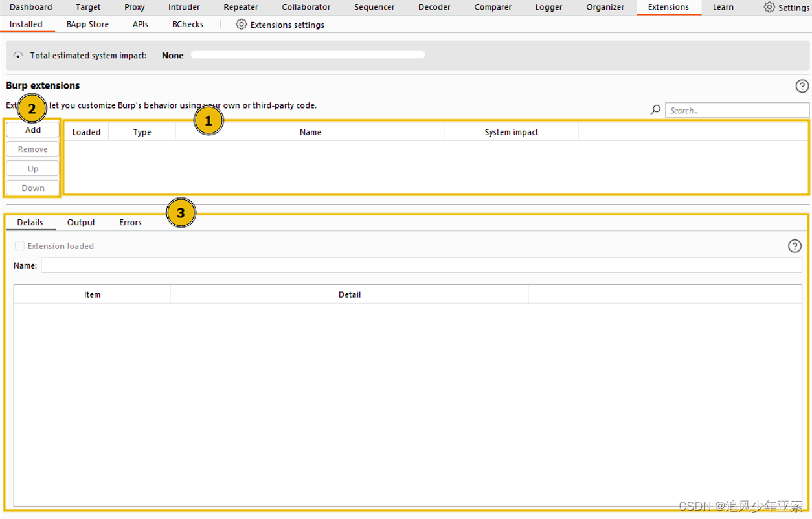Click the Extensions settings gear icon
This screenshot has width=812, height=519.
click(x=242, y=24)
